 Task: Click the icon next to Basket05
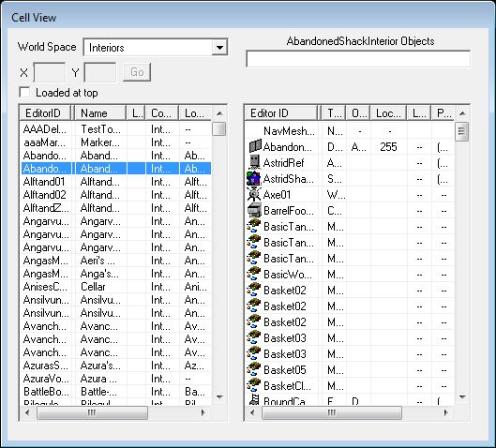click(254, 369)
